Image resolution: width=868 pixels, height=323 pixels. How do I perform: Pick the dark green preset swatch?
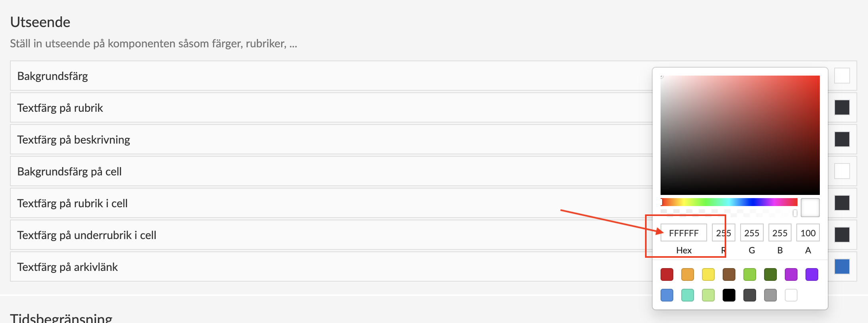770,274
